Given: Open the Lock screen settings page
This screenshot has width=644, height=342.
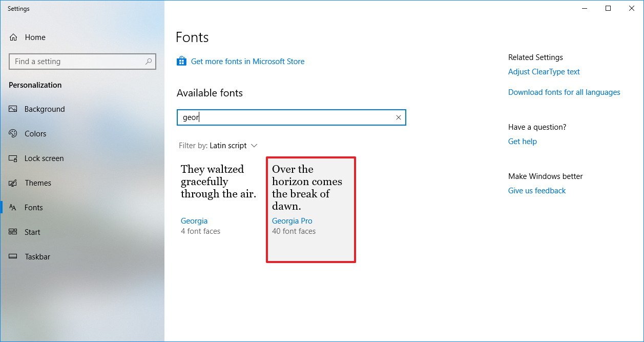Looking at the screenshot, I should pyautogui.click(x=44, y=158).
